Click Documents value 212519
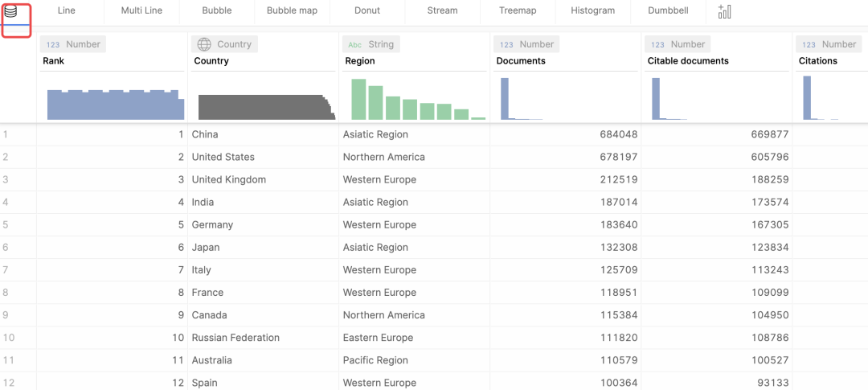This screenshot has width=868, height=390. [619, 179]
